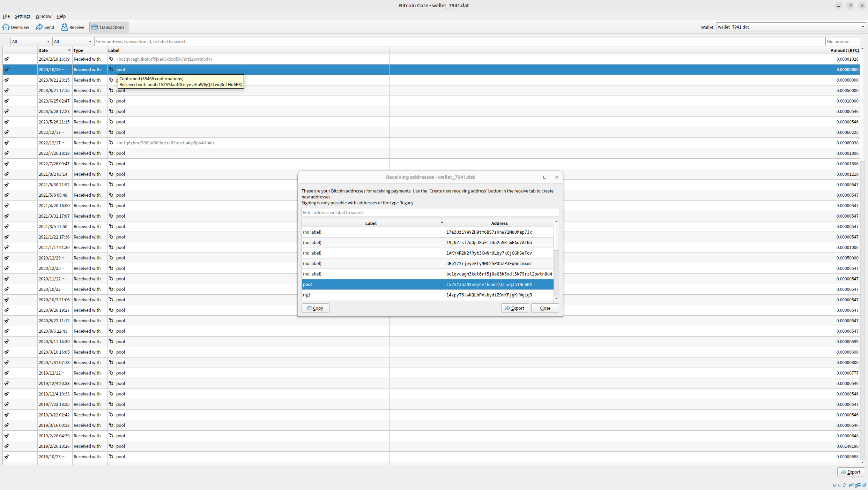Click confirmed checkmark for 2023/8/21 23:15 row
This screenshot has width=868, height=490.
(x=7, y=80)
